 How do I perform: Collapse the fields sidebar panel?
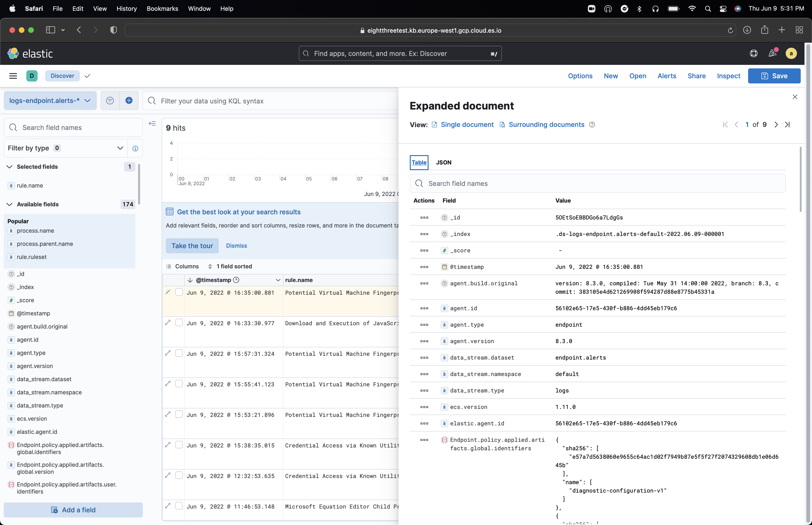coord(152,123)
